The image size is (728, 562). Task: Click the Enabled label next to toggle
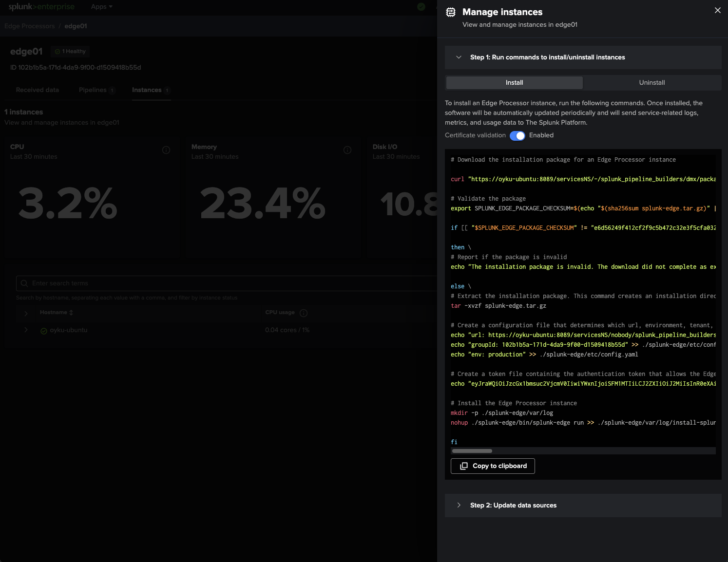[x=541, y=135]
